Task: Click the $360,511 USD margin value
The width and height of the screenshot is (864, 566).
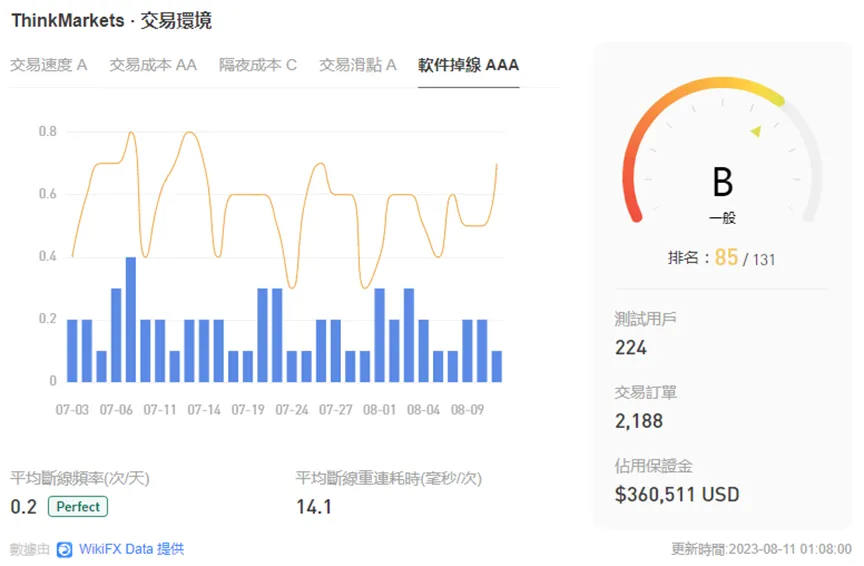Action: tap(677, 494)
